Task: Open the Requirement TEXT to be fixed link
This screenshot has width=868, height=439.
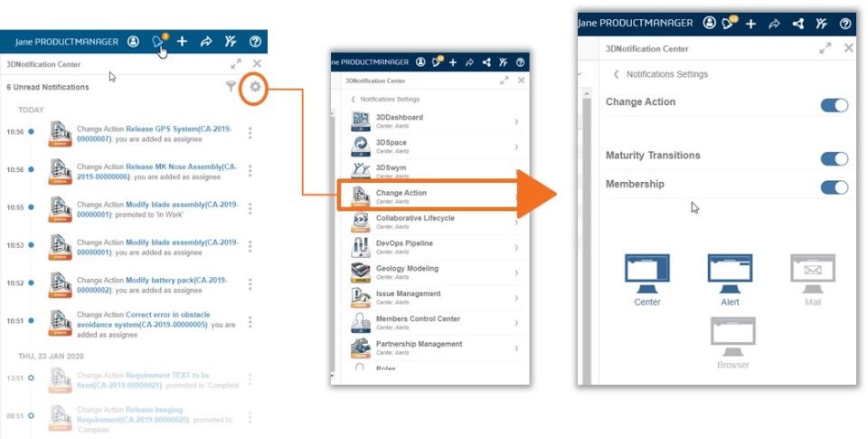Action: click(x=144, y=380)
